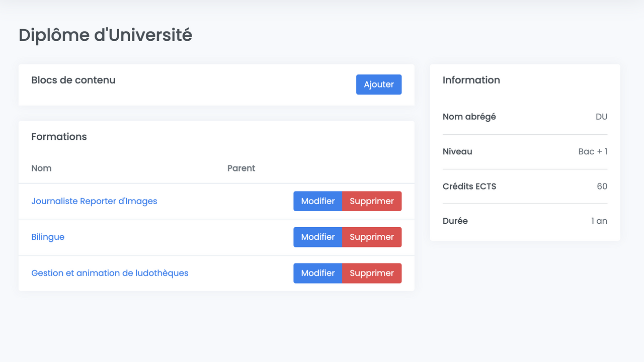
Task: Click the Blocs de contenu heading
Action: [x=73, y=80]
